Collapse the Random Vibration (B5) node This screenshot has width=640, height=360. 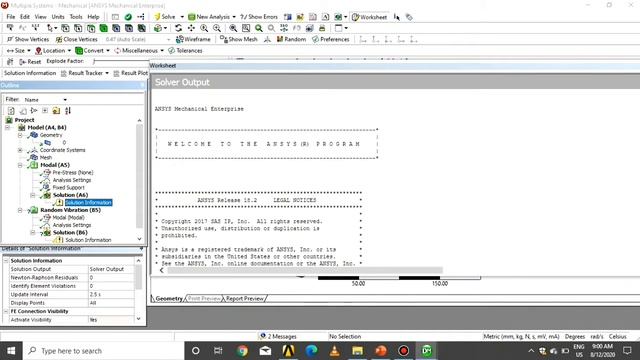(20, 210)
